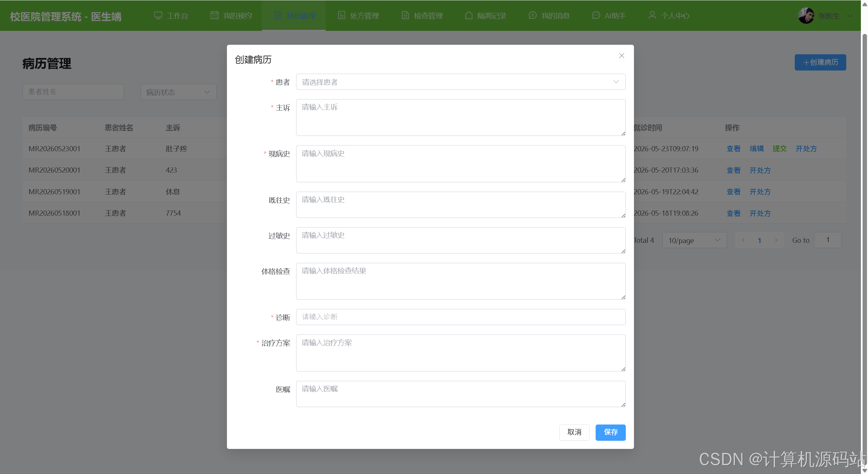Click 编辑 for the 2026-05-23 record
The image size is (868, 474).
756,149
